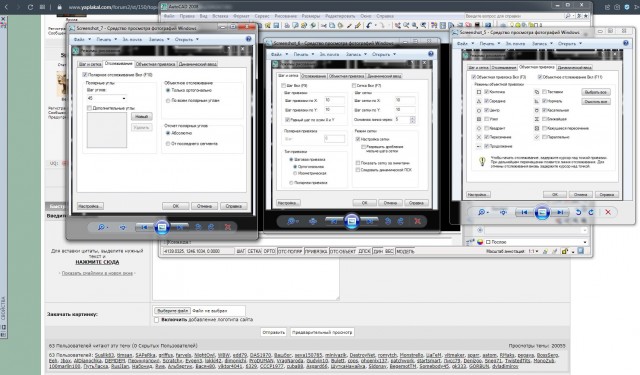The image size is (640, 375).
Task: Rotate clockwise in Screenshot_6 viewer
Action: point(401,221)
